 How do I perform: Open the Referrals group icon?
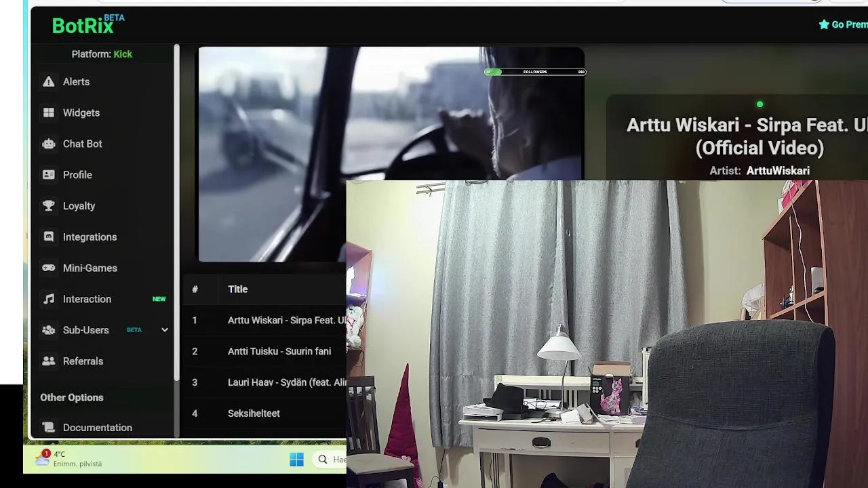49,361
